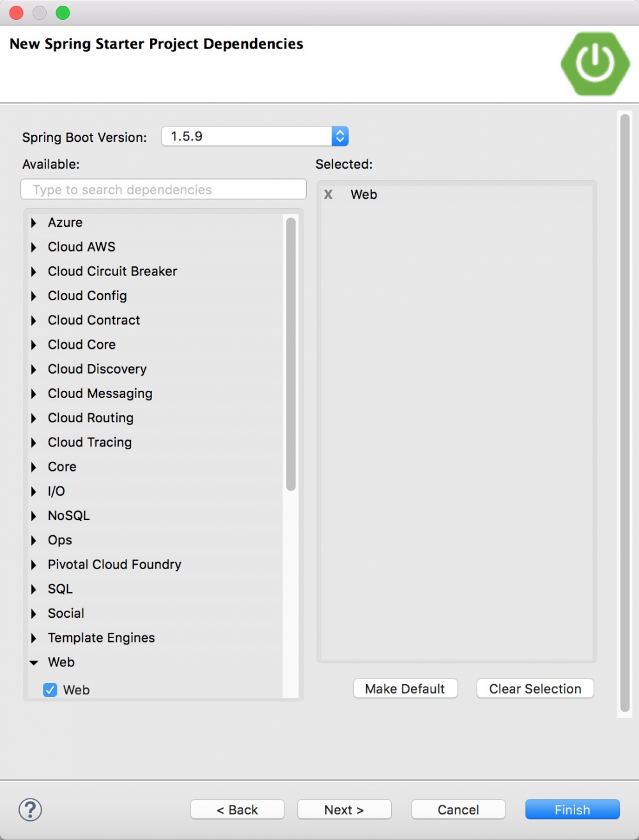Focus the dependency search field

[164, 190]
